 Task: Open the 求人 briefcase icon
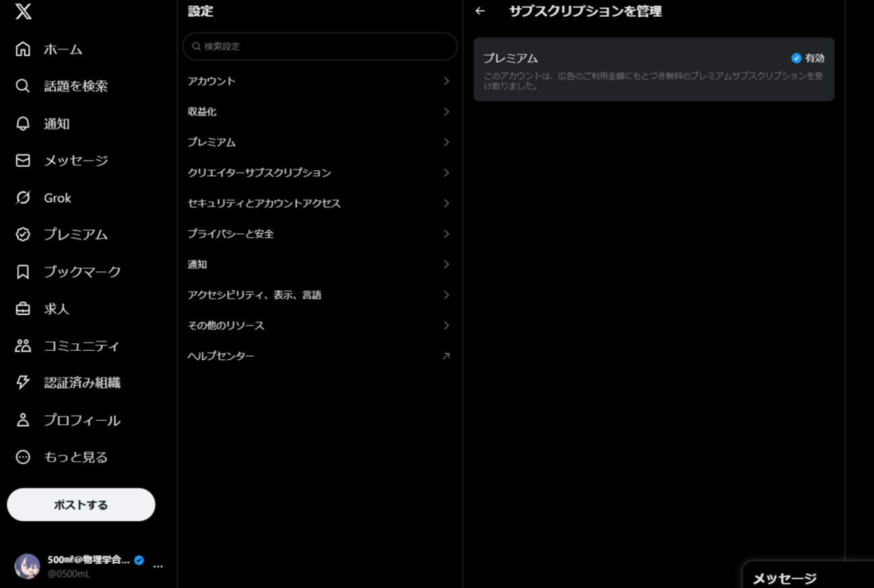tap(23, 309)
